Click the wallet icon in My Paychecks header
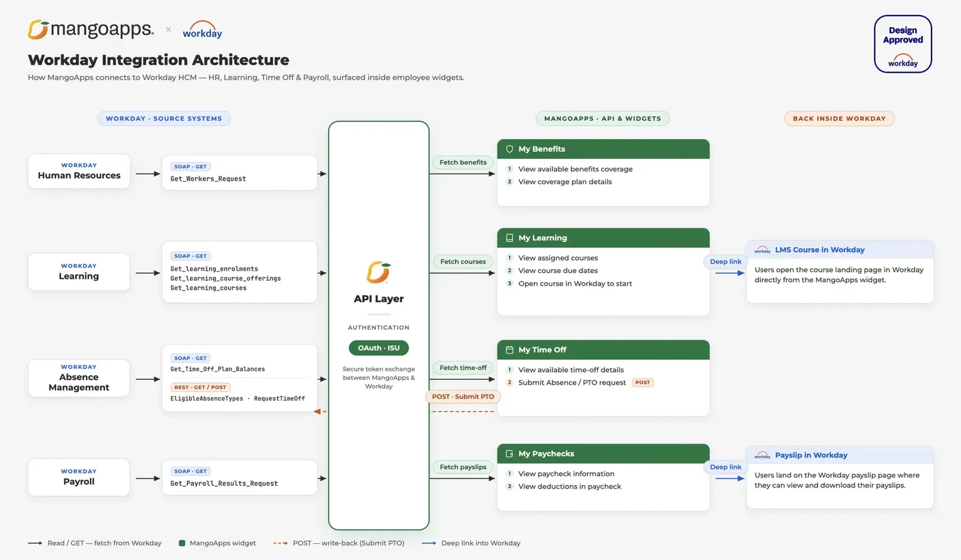The image size is (961, 560). [509, 454]
